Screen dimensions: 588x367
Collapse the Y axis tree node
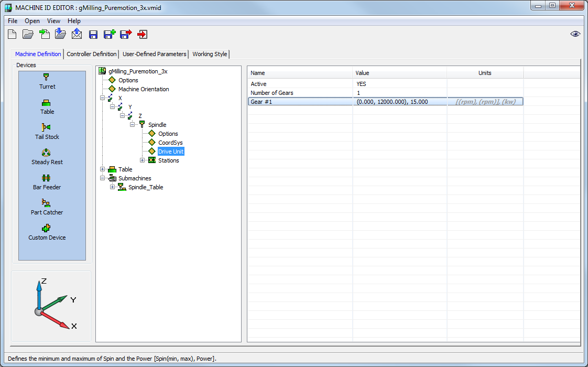coord(112,107)
